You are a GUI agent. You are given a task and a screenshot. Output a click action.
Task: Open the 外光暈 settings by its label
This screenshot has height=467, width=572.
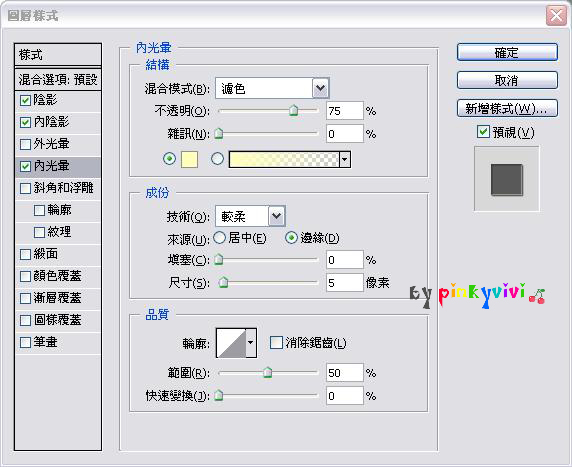[51, 144]
